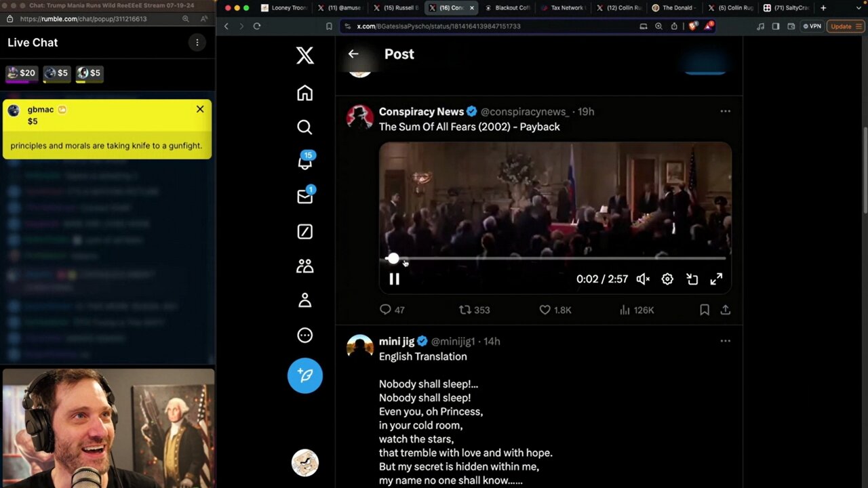Switch to The Donald browser tab
Viewport: 868px width, 488px height.
[674, 8]
